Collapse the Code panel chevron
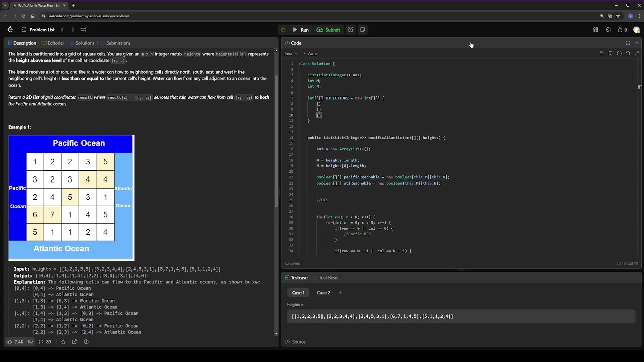The height and width of the screenshot is (362, 644). tap(637, 43)
